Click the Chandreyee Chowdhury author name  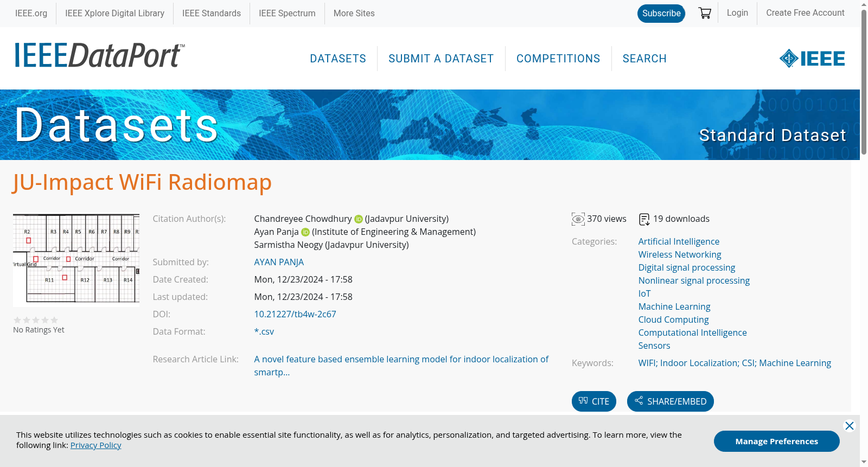tap(303, 219)
